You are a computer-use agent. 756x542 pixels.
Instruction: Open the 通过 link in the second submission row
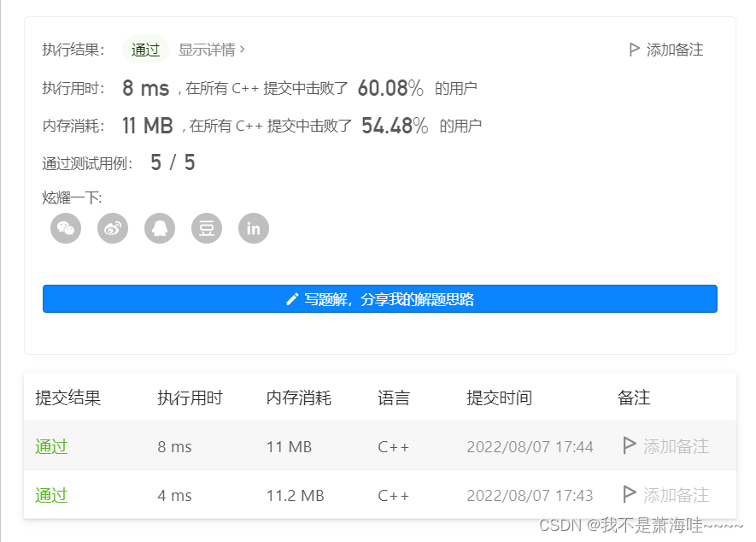tap(51, 495)
